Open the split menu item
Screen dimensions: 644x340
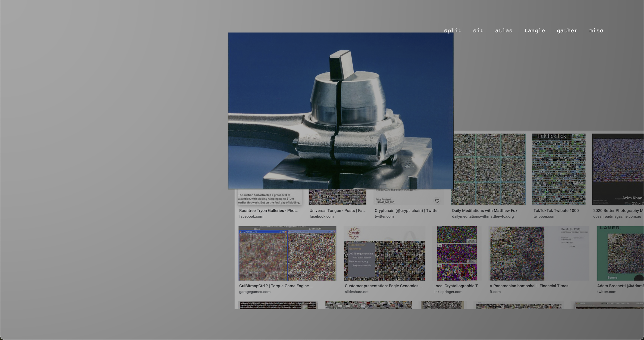click(x=452, y=30)
